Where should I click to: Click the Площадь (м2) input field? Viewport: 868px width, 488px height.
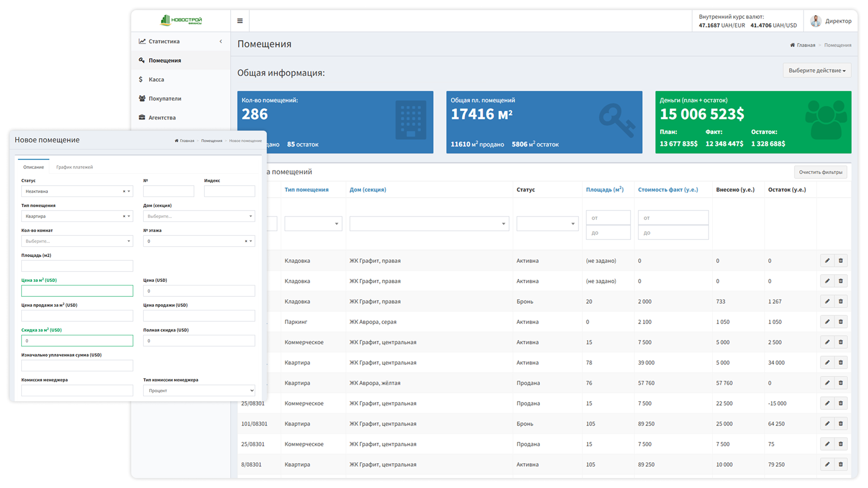(x=77, y=266)
